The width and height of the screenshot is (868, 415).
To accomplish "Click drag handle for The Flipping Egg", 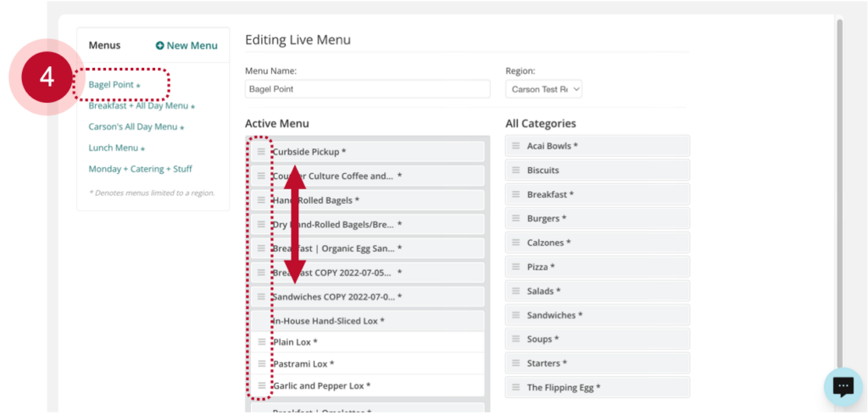I will pos(515,387).
